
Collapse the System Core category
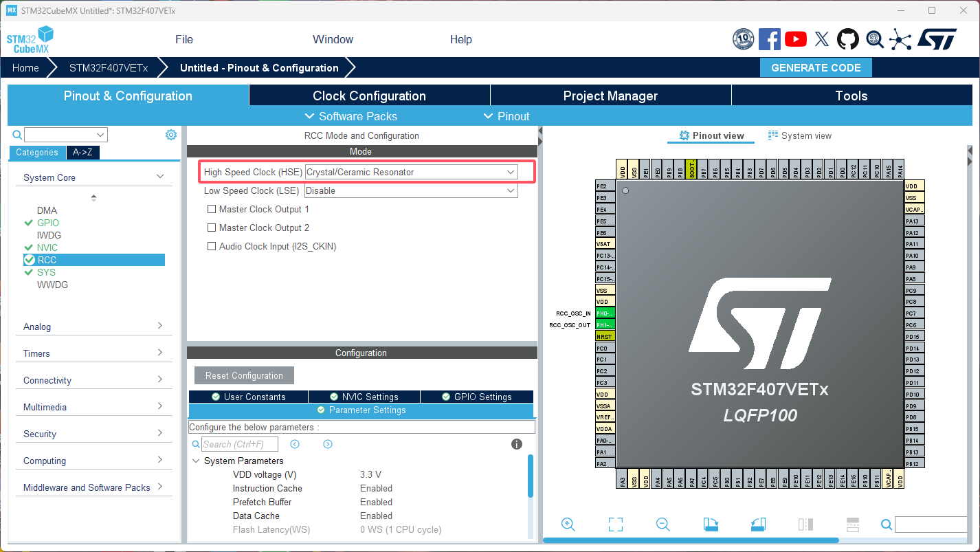94,177
